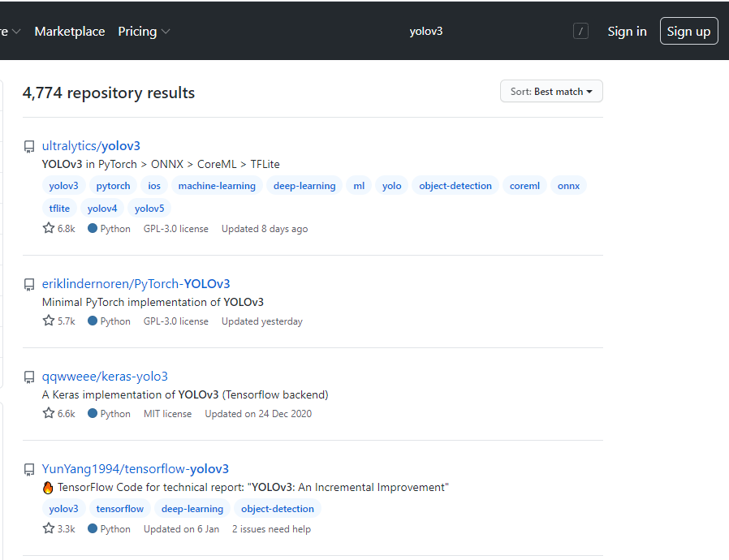729x560 pixels.
Task: Click Updated yesterday text
Action: 261,321
